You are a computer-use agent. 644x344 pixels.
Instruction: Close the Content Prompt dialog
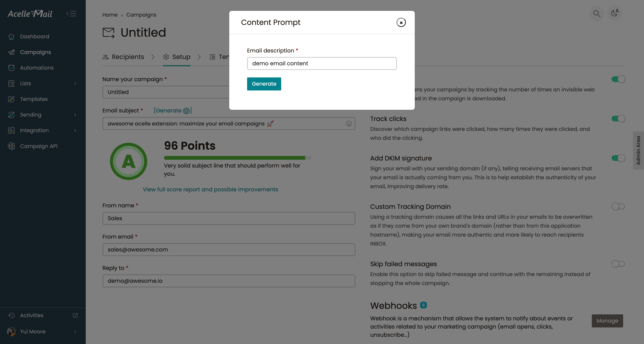pyautogui.click(x=401, y=23)
